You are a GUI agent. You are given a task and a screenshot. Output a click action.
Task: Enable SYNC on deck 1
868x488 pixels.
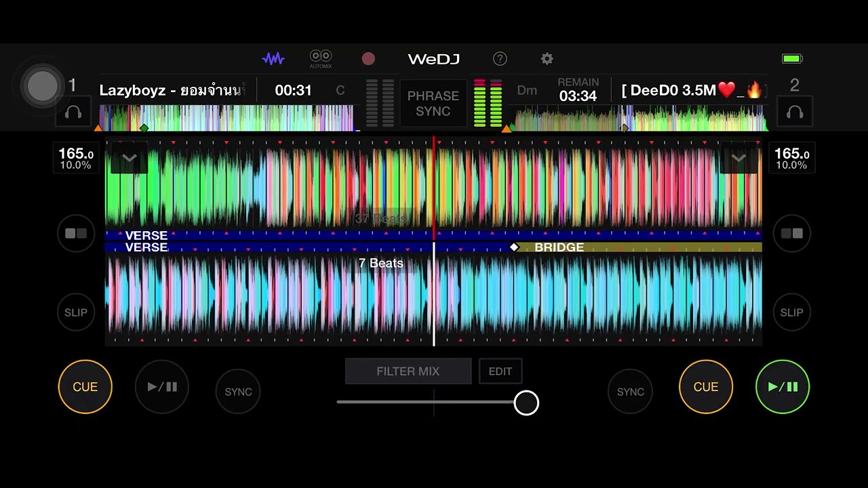point(238,392)
